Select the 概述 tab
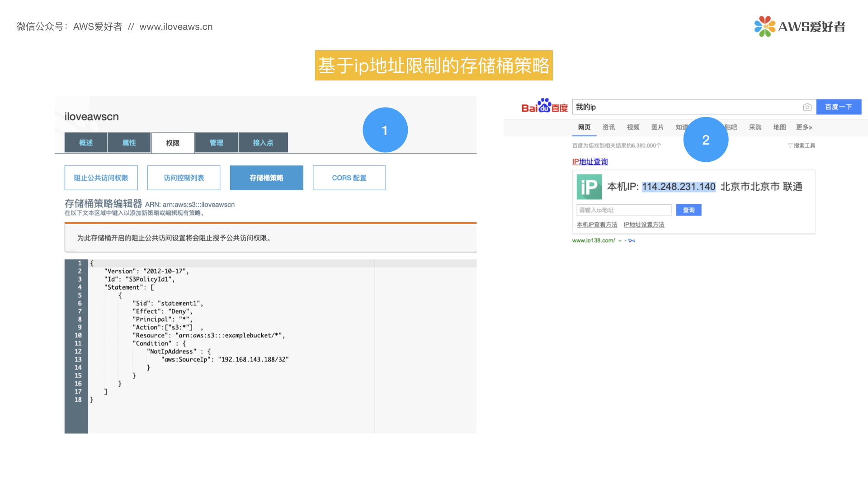Screen dimensions: 868x488 [85, 142]
